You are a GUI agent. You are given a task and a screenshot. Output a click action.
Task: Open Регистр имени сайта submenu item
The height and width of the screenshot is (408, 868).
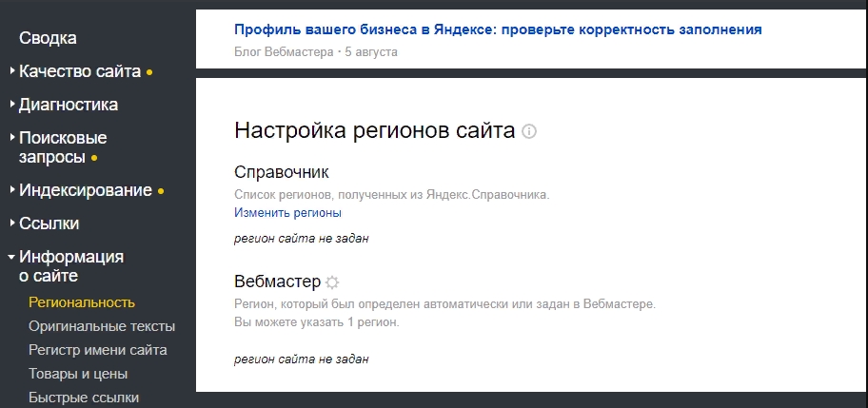[97, 350]
